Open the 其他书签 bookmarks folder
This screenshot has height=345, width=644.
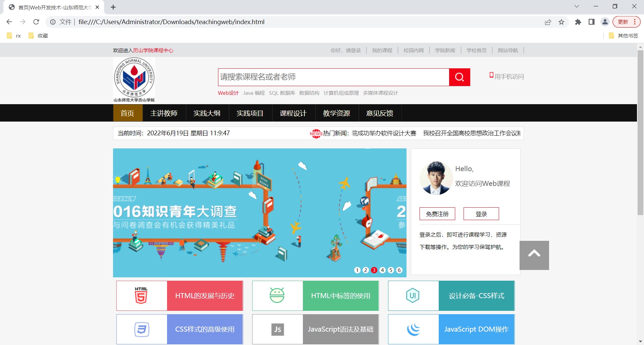pyautogui.click(x=623, y=36)
